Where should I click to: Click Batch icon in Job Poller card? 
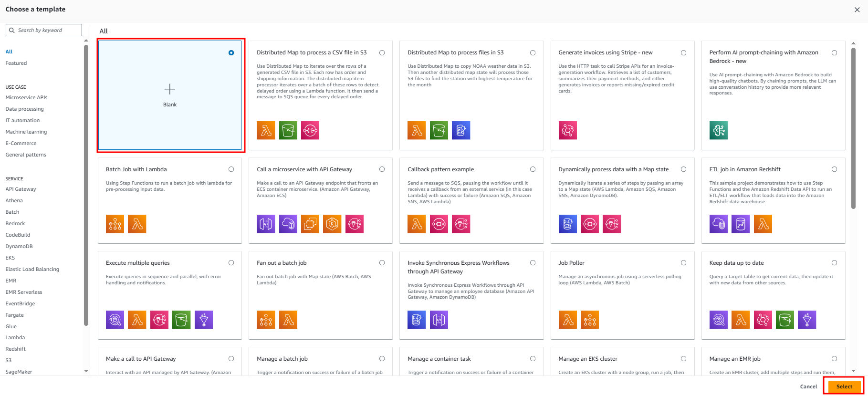(x=590, y=320)
